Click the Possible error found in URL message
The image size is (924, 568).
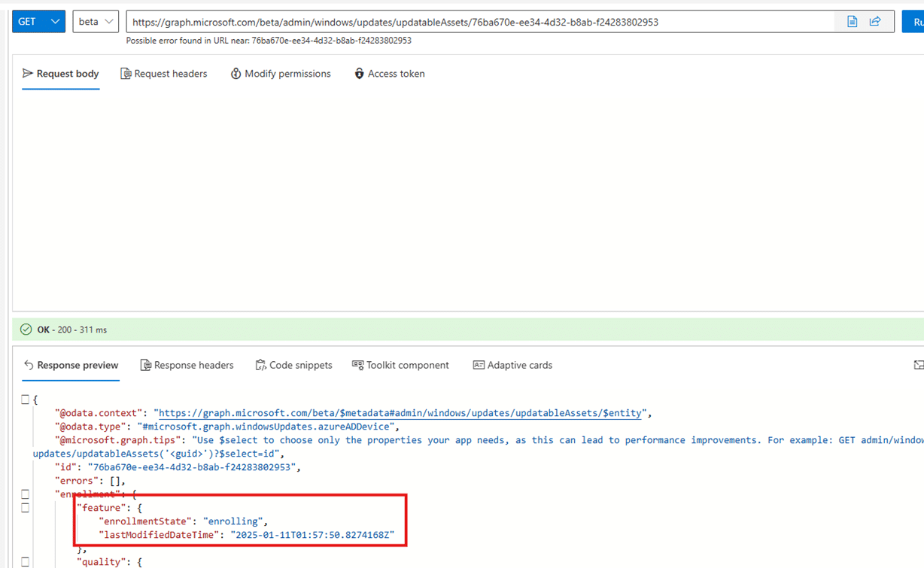tap(269, 41)
